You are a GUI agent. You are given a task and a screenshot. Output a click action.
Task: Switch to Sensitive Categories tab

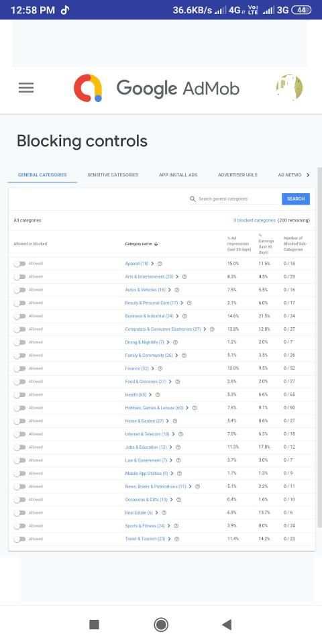pos(113,175)
